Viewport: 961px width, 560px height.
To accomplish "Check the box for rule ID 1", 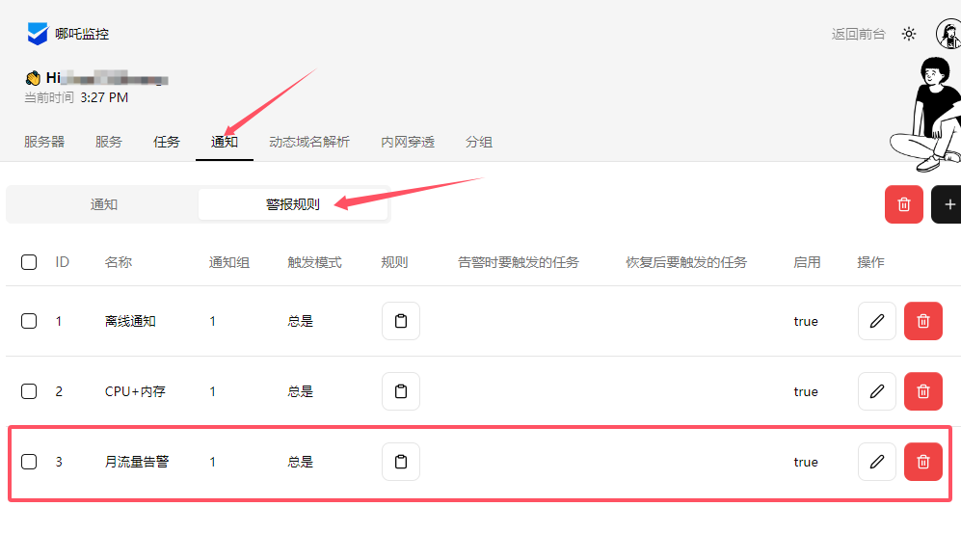I will [x=29, y=321].
